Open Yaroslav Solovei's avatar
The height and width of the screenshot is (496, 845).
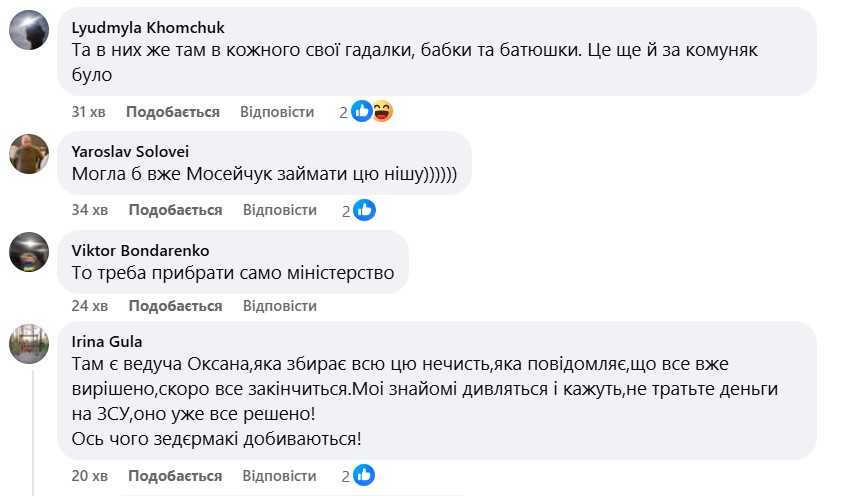[x=29, y=154]
